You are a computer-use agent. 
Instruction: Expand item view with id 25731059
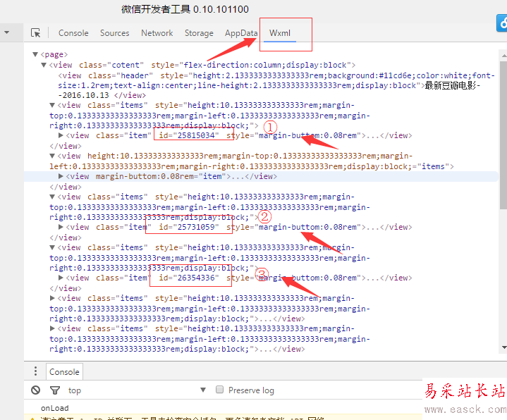point(61,227)
